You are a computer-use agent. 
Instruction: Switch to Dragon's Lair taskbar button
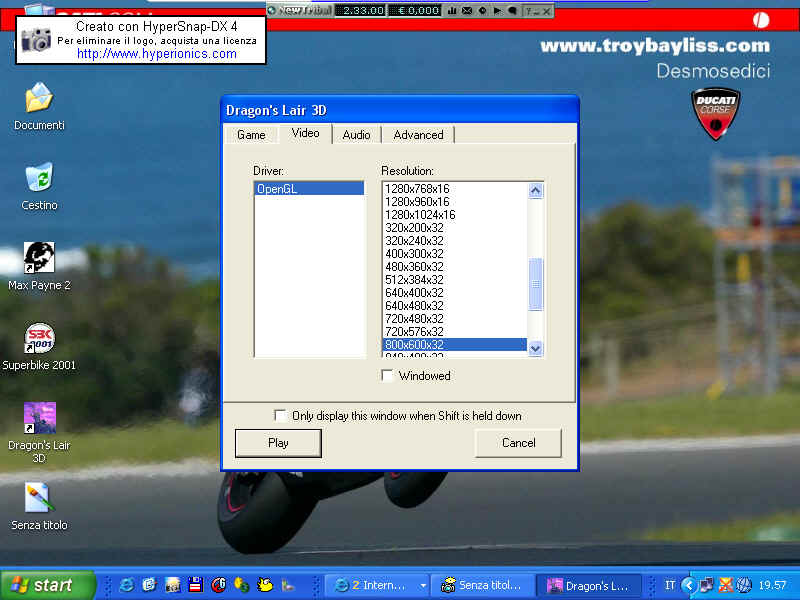(x=589, y=585)
